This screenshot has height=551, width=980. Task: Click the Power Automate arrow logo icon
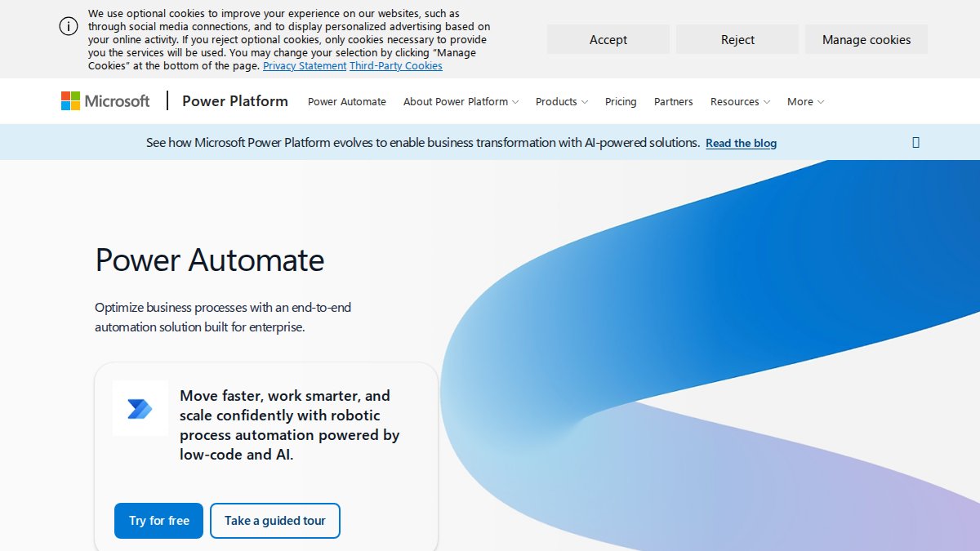point(140,408)
